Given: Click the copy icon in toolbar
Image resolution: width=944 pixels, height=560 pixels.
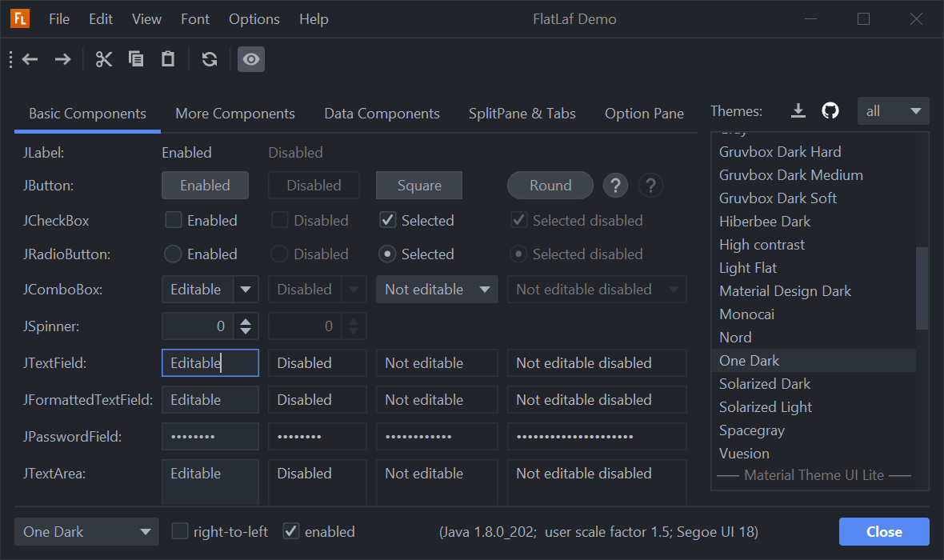Looking at the screenshot, I should pos(136,59).
